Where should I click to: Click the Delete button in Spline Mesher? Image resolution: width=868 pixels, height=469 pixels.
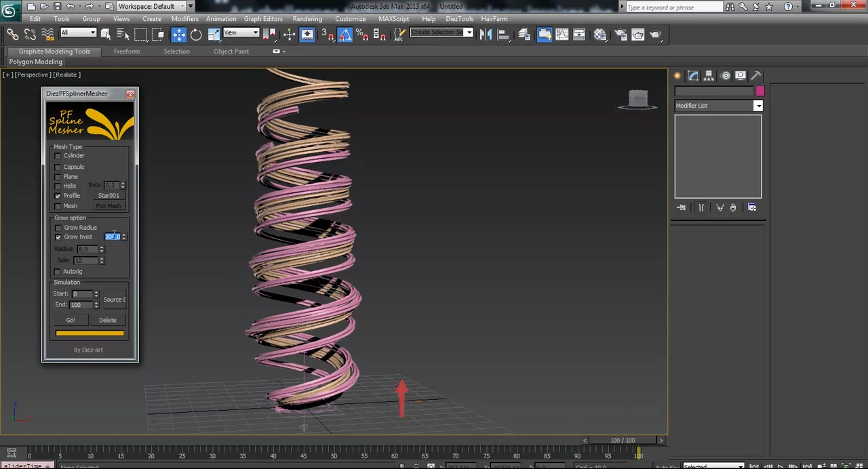108,320
